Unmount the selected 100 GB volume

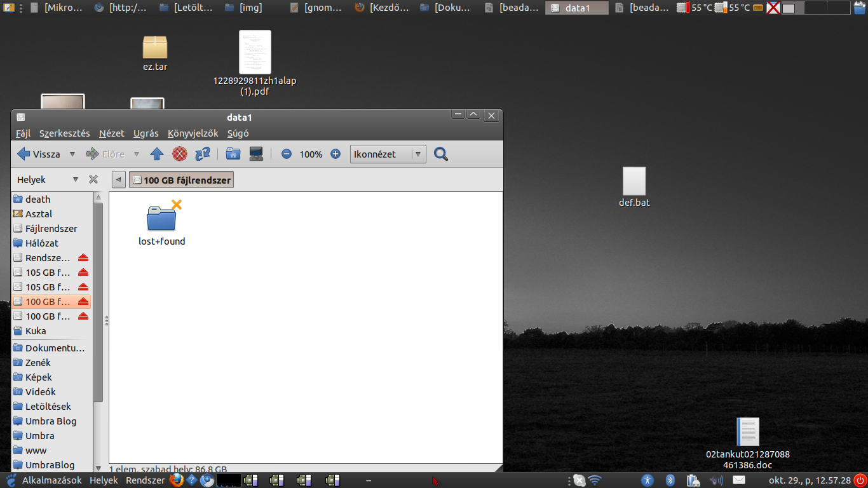point(83,302)
